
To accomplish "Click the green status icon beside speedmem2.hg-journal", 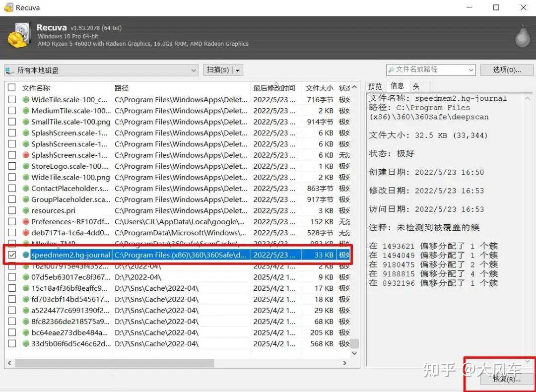I will tap(26, 255).
